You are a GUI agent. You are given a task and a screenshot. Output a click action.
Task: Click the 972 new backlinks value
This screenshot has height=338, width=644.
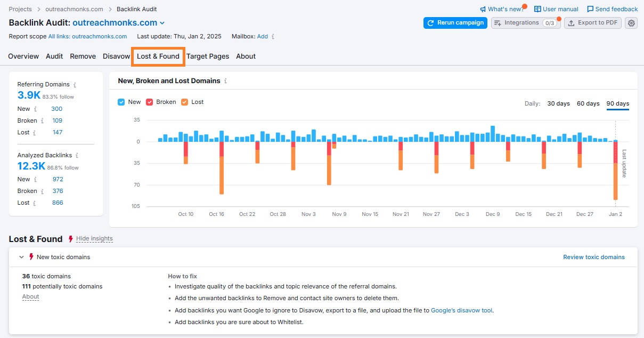click(x=58, y=179)
